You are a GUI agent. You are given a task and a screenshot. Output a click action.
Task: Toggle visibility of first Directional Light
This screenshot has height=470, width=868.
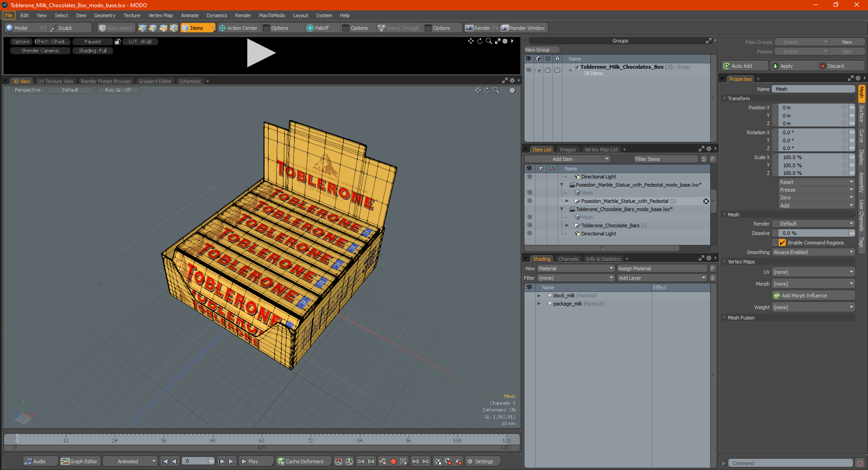(529, 176)
